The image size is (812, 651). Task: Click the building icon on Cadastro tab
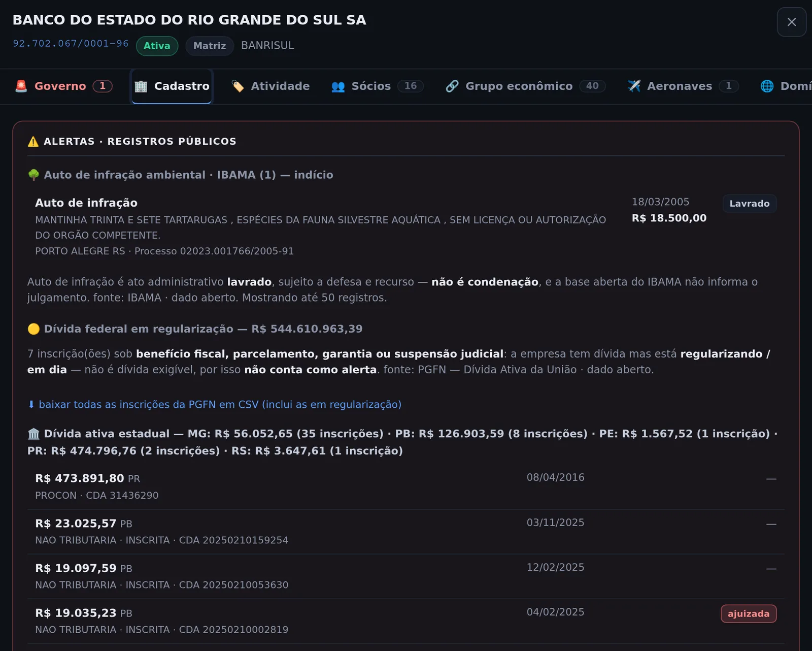tap(141, 86)
